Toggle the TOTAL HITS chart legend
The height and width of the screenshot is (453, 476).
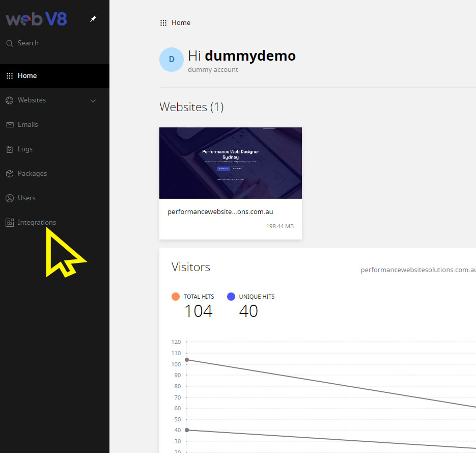point(176,296)
